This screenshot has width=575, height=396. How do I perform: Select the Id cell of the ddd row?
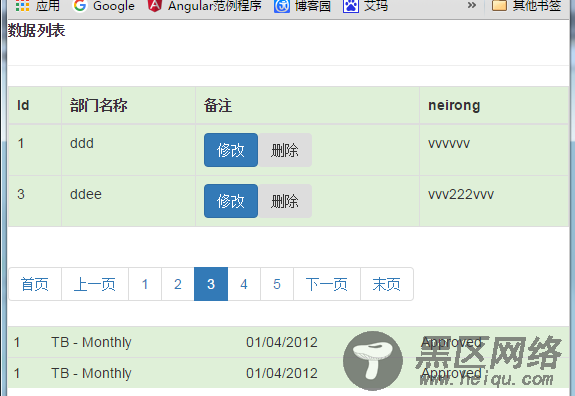[35, 150]
